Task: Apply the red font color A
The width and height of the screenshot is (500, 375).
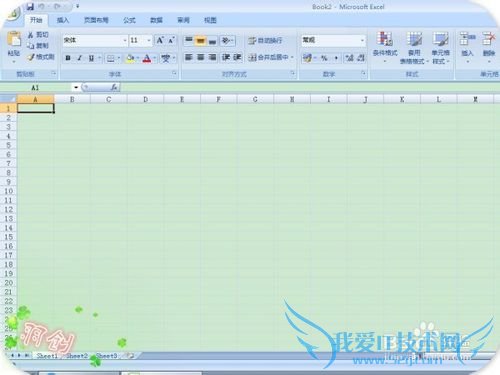Action: tap(147, 59)
